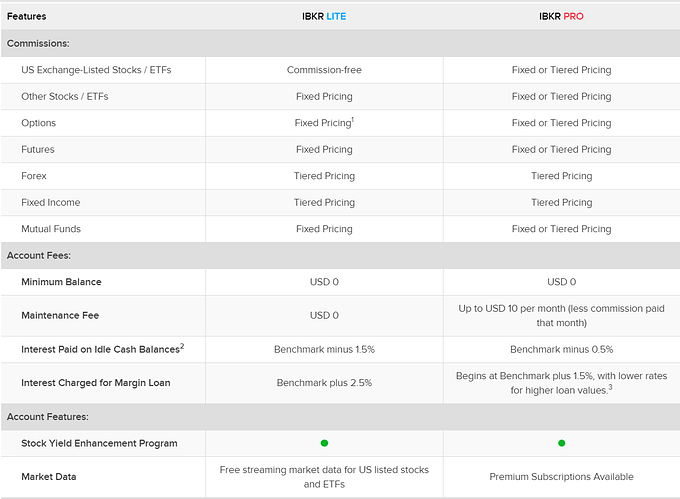This screenshot has height=499, width=680.
Task: Select the Account Fees: section heading
Action: click(39, 255)
